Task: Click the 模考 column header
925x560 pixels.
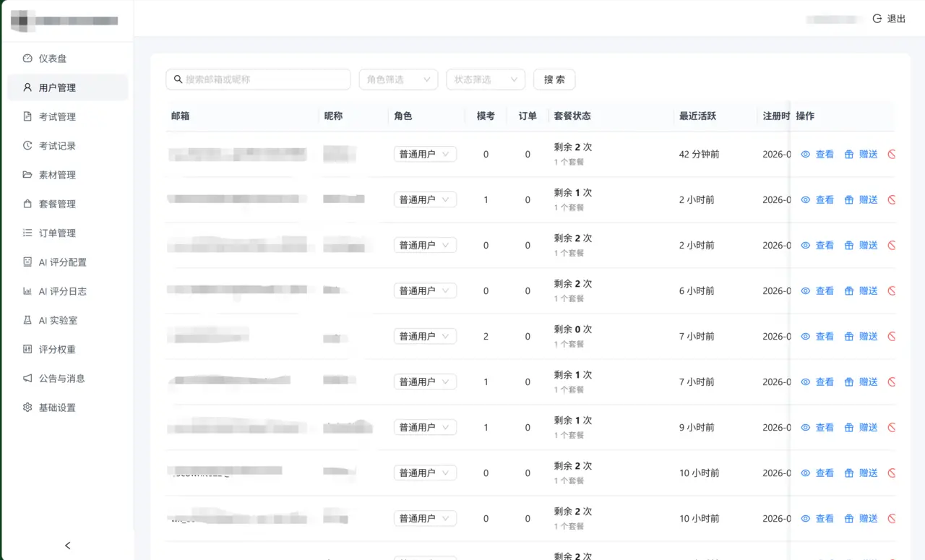Action: pyautogui.click(x=486, y=116)
